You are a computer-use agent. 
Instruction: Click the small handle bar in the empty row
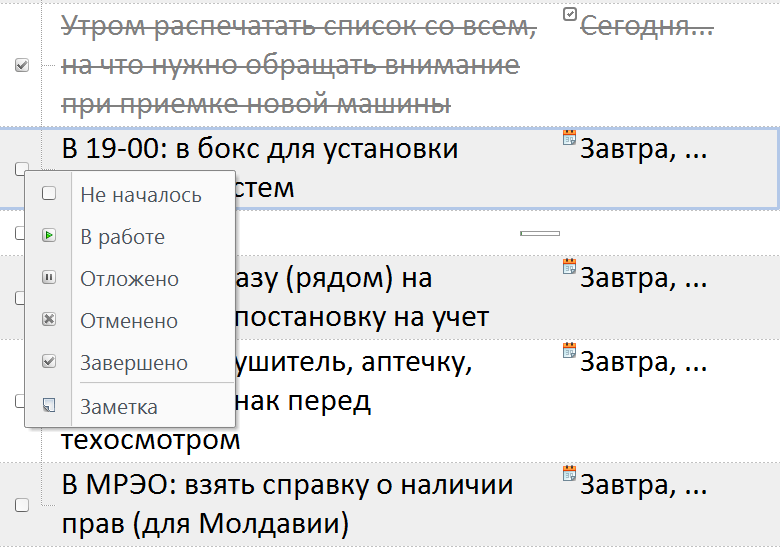pyautogui.click(x=540, y=233)
